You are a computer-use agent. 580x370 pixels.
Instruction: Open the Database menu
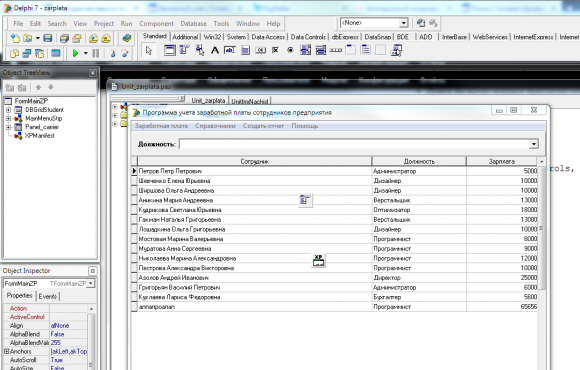[x=193, y=23]
